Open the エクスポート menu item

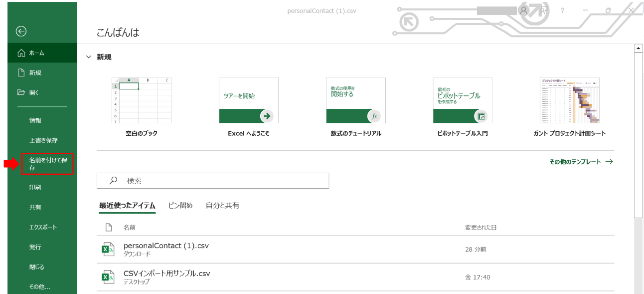tap(42, 227)
